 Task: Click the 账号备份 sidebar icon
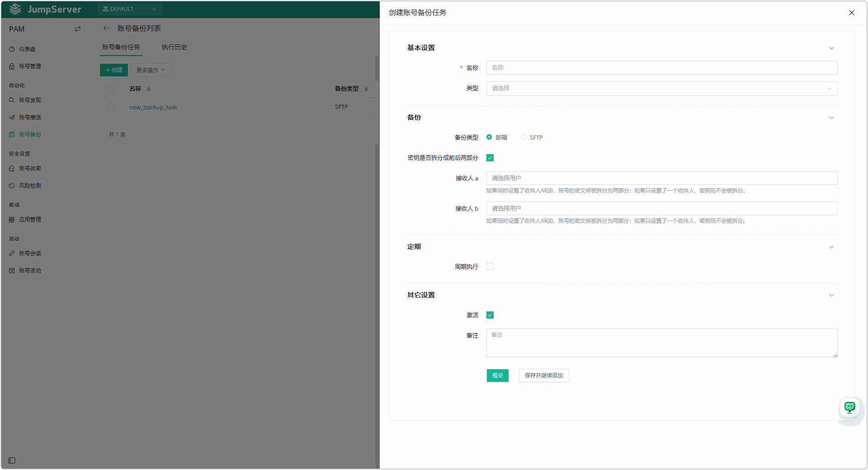[x=12, y=135]
